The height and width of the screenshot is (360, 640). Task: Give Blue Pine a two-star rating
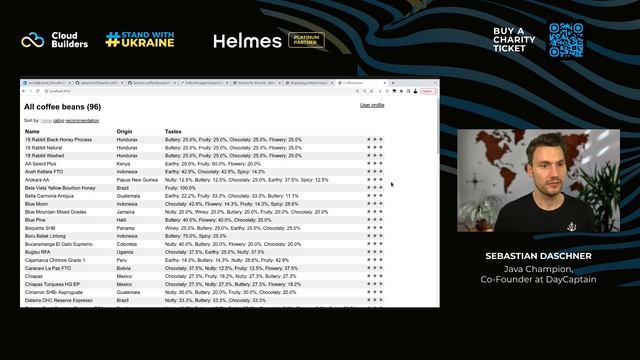(x=375, y=220)
